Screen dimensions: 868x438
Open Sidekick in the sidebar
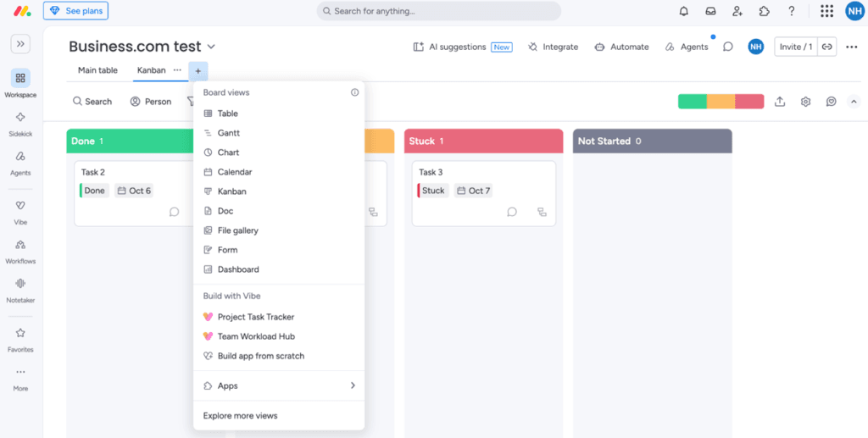pos(20,123)
